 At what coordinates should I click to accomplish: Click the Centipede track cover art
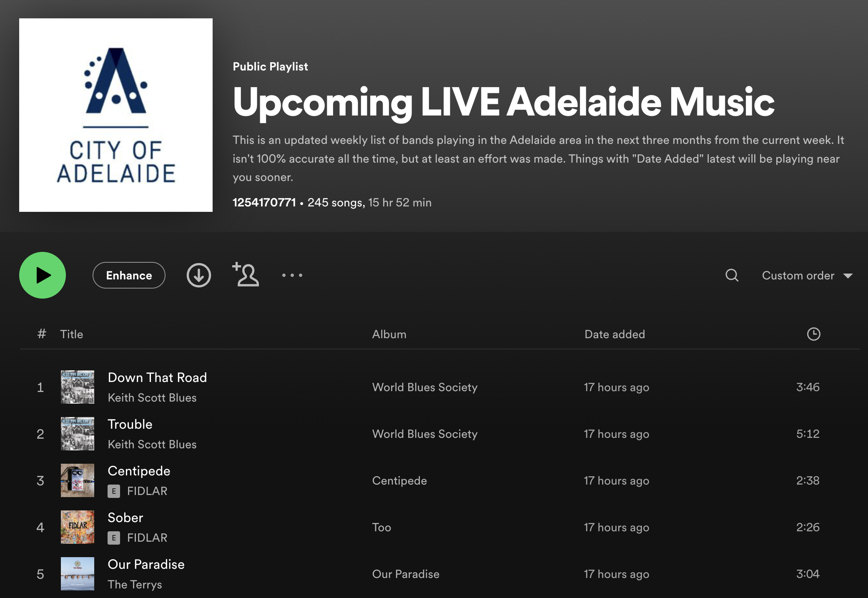(78, 480)
